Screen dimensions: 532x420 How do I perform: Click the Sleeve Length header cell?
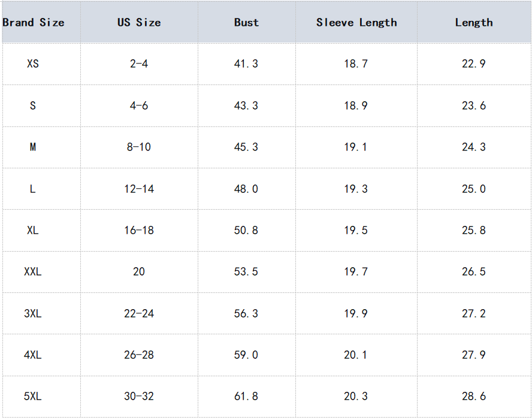(x=356, y=23)
